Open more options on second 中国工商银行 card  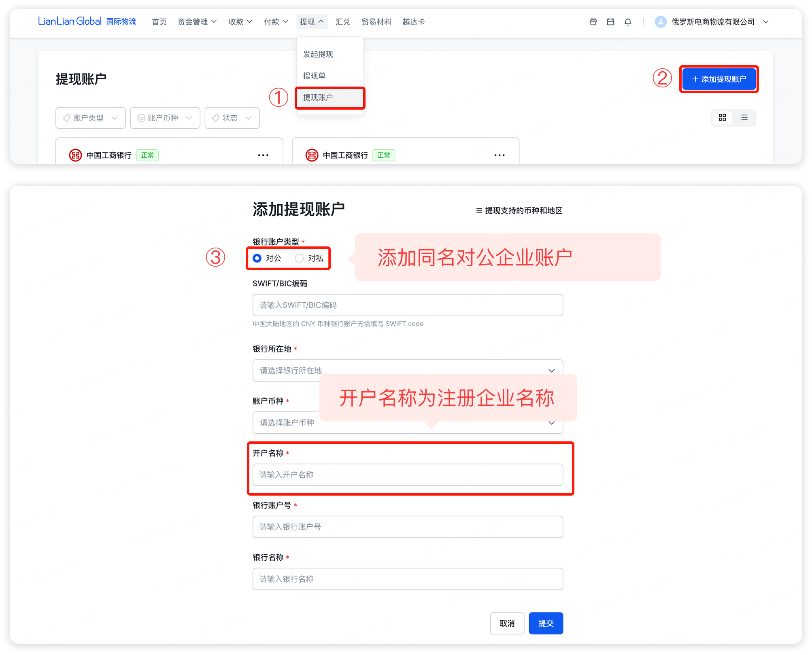500,155
